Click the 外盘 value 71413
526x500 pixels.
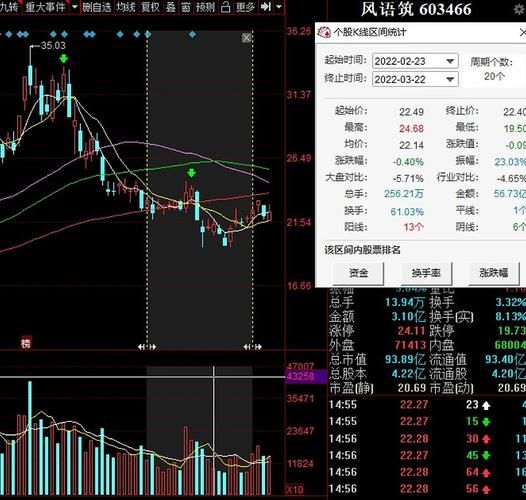(410, 345)
